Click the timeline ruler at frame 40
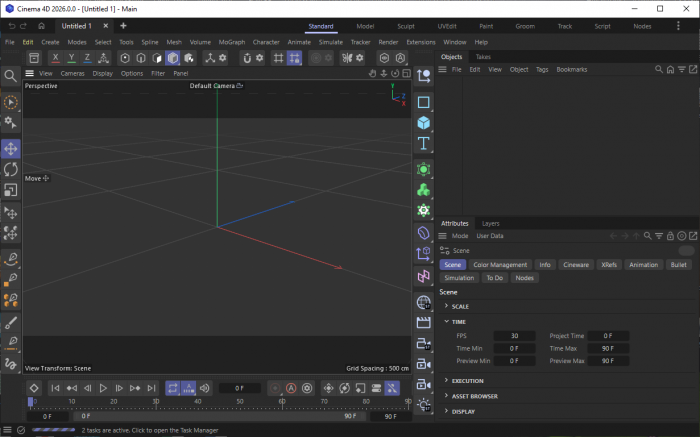Image resolution: width=700 pixels, height=437 pixels. 198,402
